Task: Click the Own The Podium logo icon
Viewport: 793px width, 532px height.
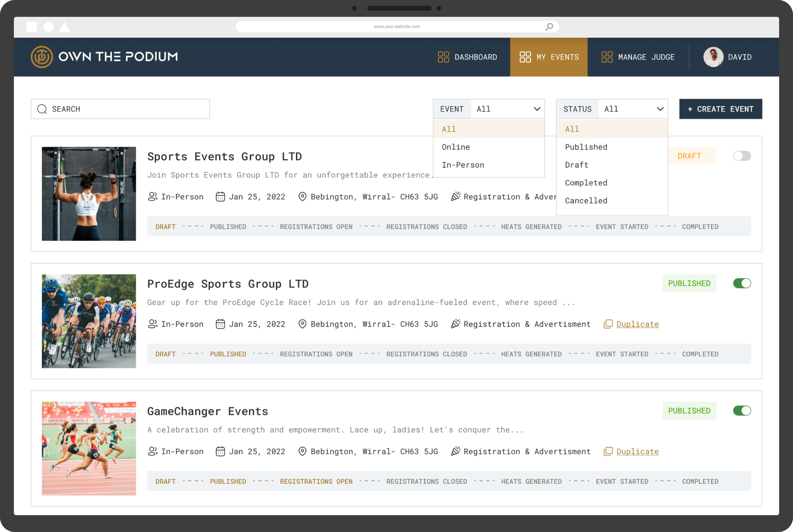Action: point(42,57)
